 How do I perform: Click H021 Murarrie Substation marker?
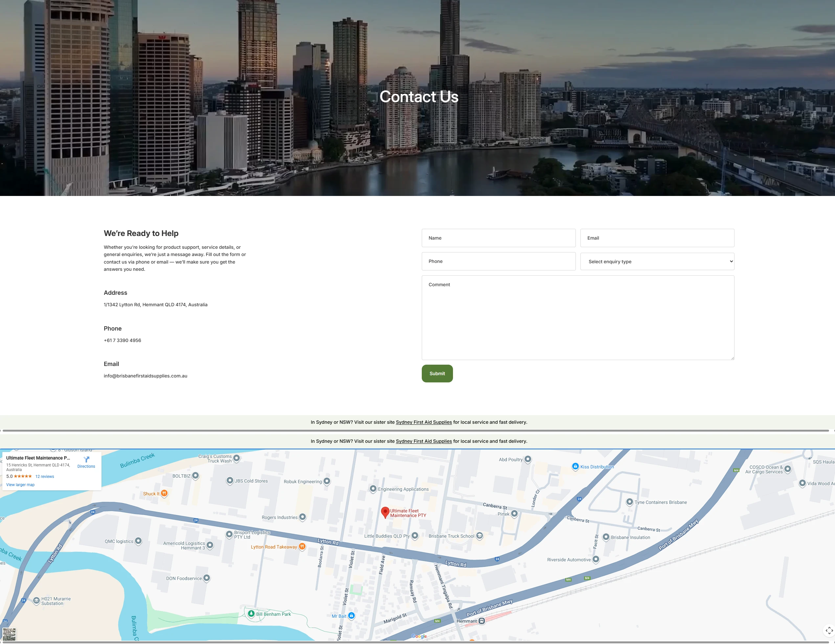click(36, 600)
